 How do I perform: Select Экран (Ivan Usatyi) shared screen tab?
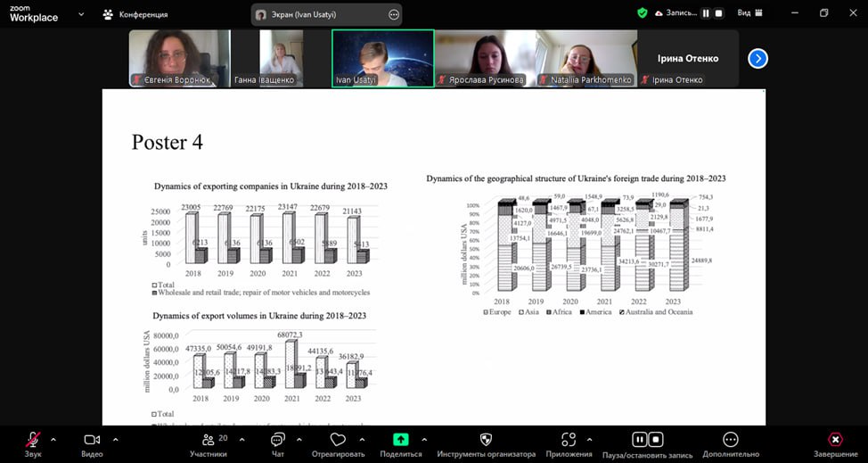tap(326, 15)
